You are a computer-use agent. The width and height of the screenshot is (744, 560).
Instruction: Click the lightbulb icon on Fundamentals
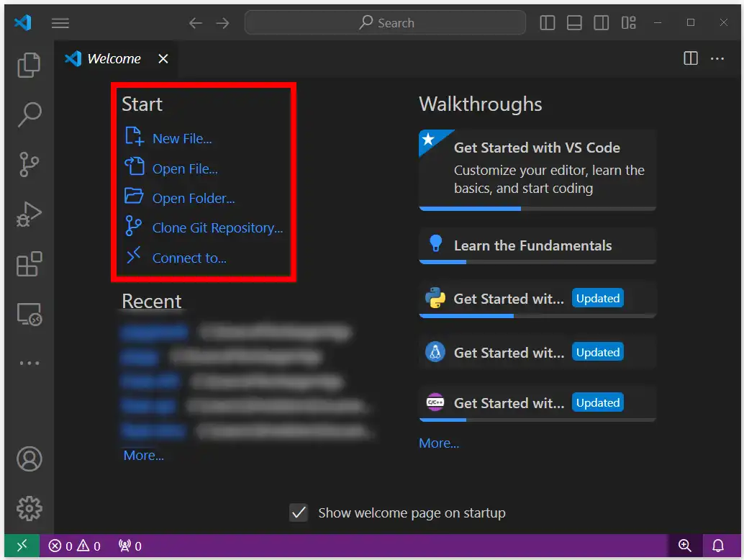point(435,244)
